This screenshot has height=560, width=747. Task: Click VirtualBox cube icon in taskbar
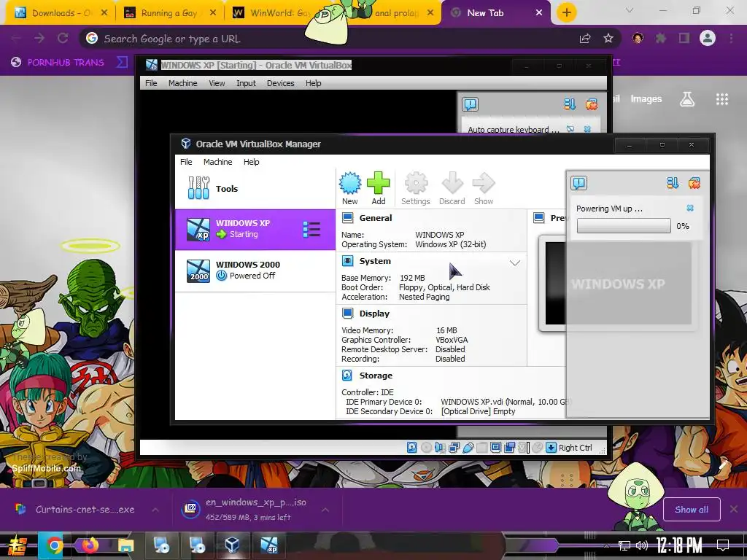[x=232, y=545]
